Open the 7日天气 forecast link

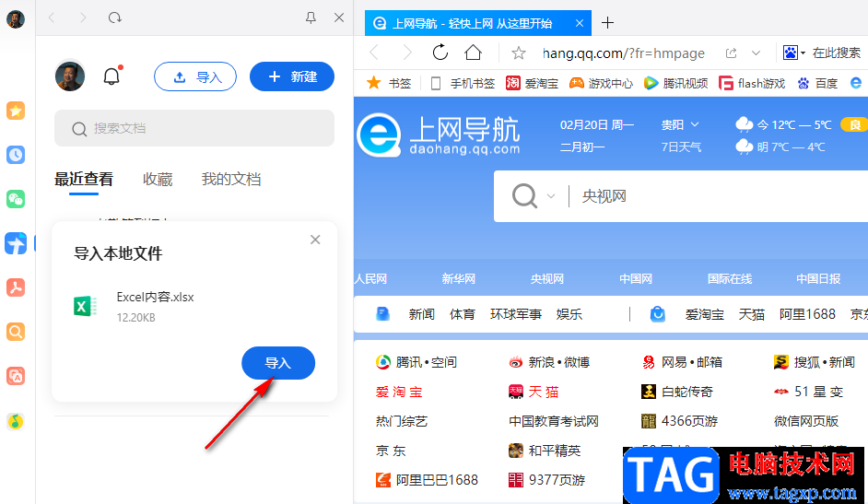click(681, 147)
